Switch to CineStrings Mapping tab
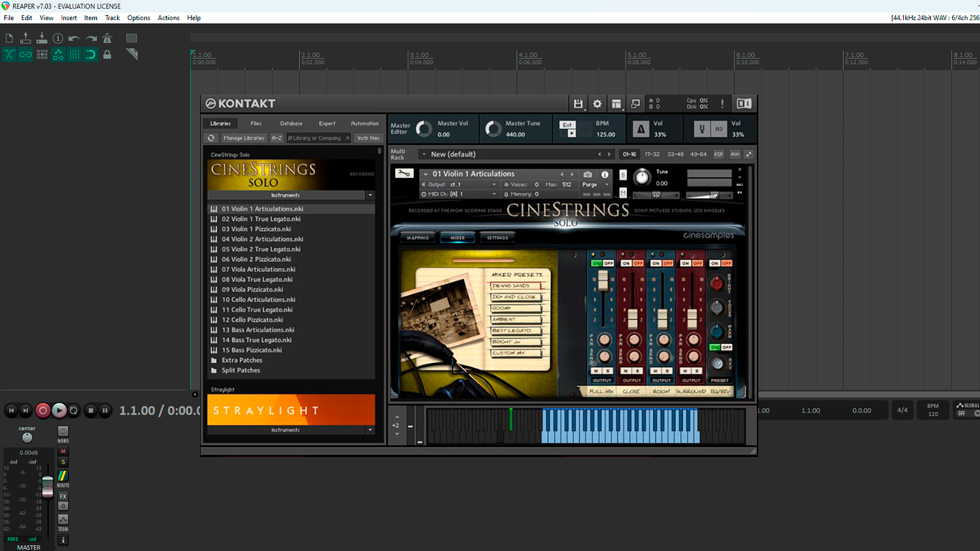The image size is (980, 551). (418, 237)
